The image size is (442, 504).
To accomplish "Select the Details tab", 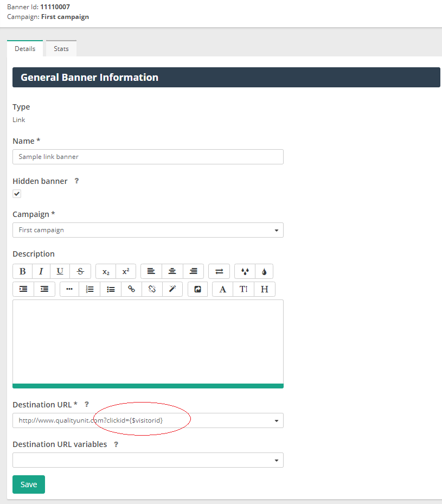I will (x=25, y=49).
